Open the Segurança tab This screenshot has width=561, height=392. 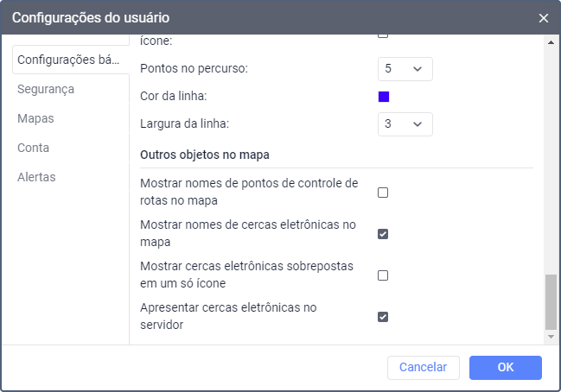[46, 89]
